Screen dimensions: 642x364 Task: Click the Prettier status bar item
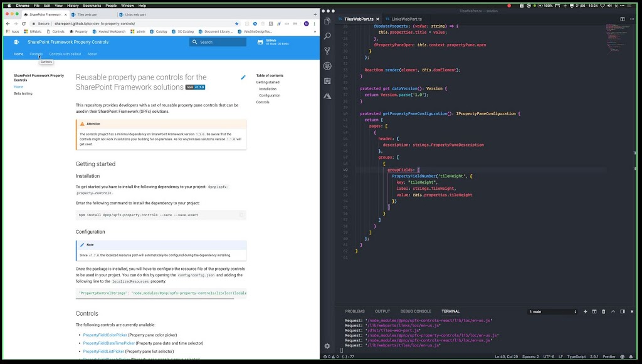[609, 356]
